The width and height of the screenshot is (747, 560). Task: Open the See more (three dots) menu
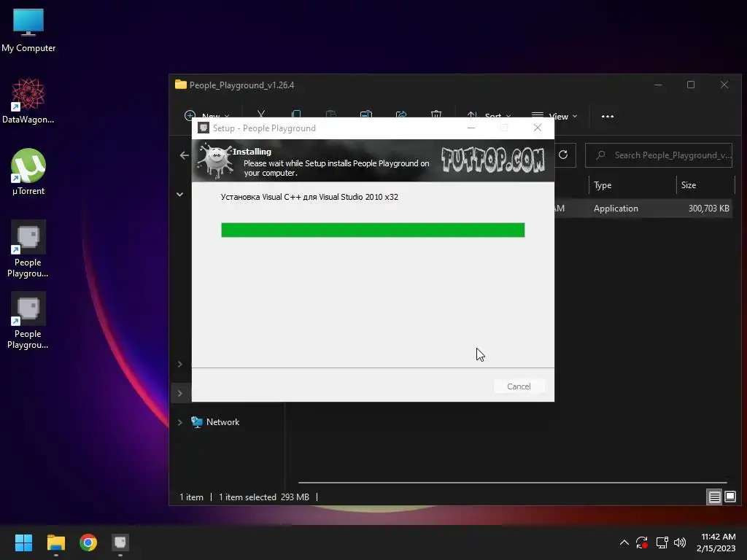pyautogui.click(x=608, y=116)
